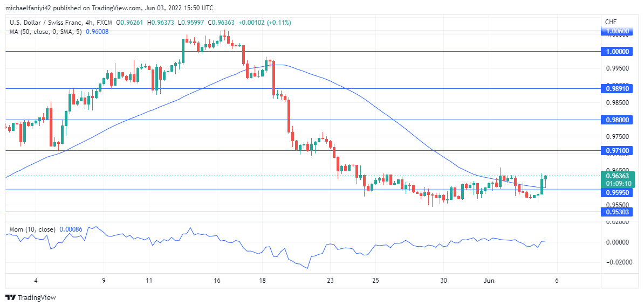Click the CHF currency label on price axis
The width and height of the screenshot is (644, 307).
click(x=611, y=22)
